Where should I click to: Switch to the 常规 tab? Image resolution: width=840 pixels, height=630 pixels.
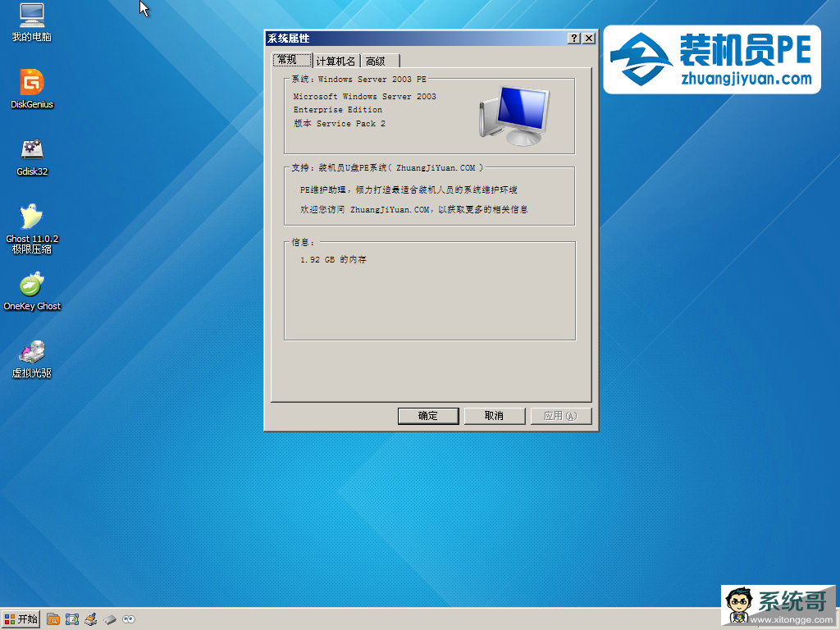tap(291, 59)
